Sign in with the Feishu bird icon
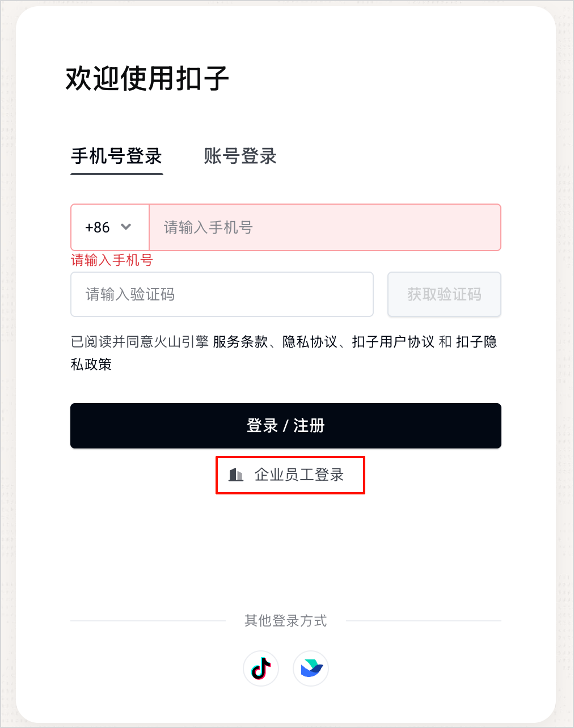574x728 pixels. [311, 668]
